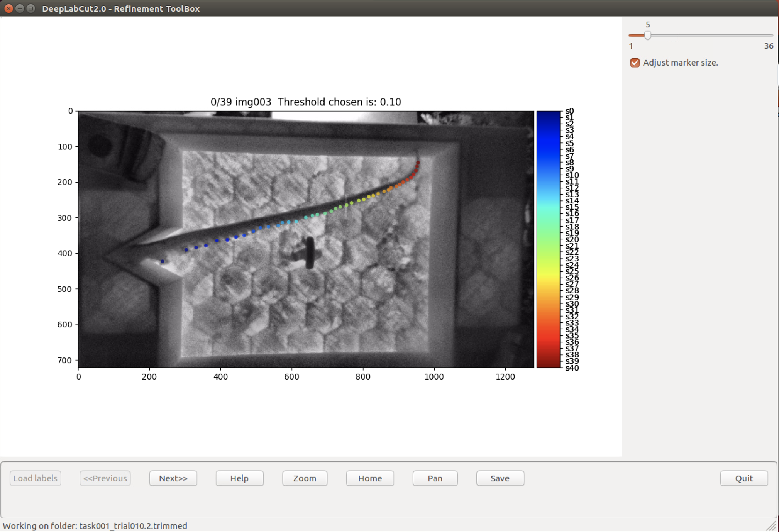Click the <<Previous button

(x=105, y=478)
